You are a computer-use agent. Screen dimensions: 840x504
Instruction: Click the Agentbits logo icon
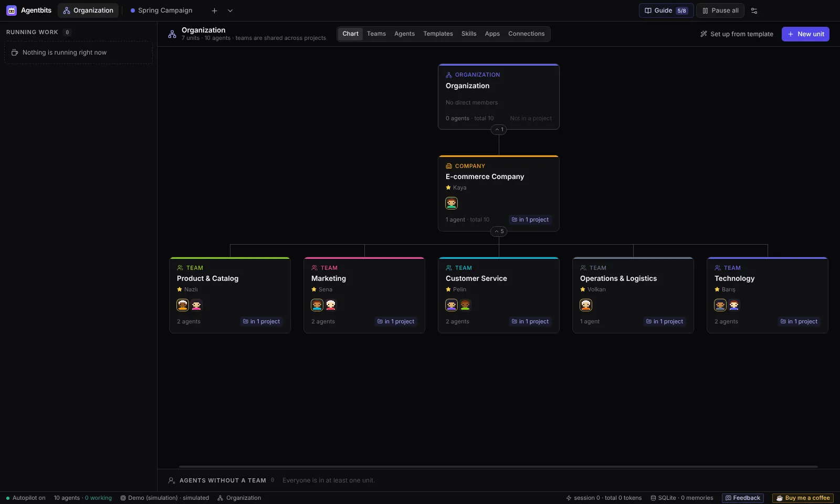(x=12, y=10)
